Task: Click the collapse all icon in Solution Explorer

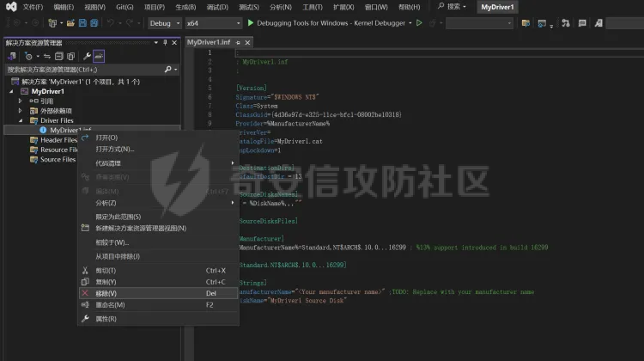Action: click(x=58, y=56)
